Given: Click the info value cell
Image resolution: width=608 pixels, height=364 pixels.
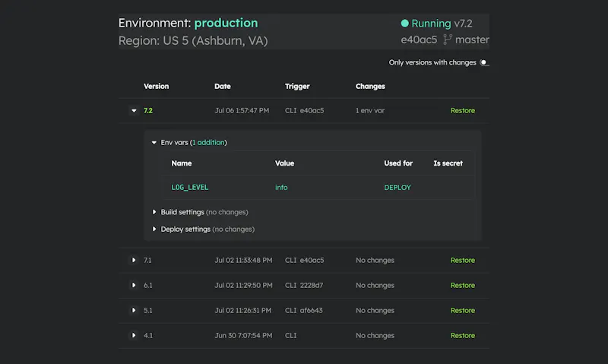Looking at the screenshot, I should click(x=281, y=187).
